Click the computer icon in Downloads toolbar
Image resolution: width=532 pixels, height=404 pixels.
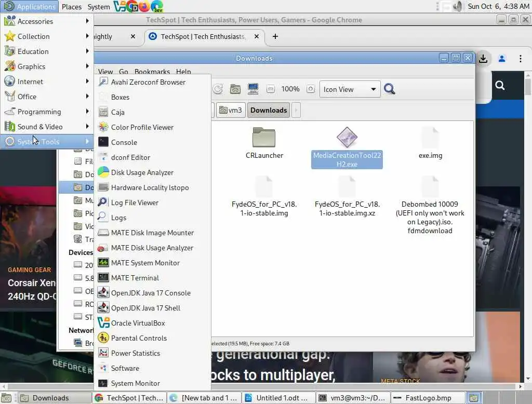[253, 89]
